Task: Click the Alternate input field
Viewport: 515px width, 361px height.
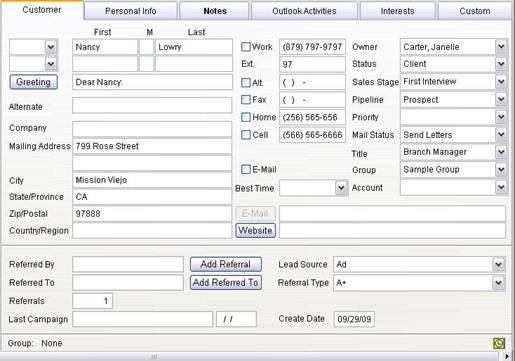Action: click(x=152, y=106)
